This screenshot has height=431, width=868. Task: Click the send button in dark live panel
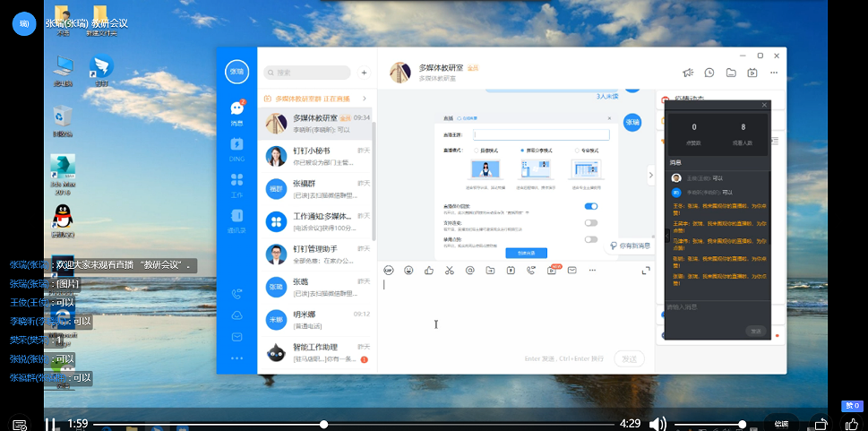(x=756, y=331)
